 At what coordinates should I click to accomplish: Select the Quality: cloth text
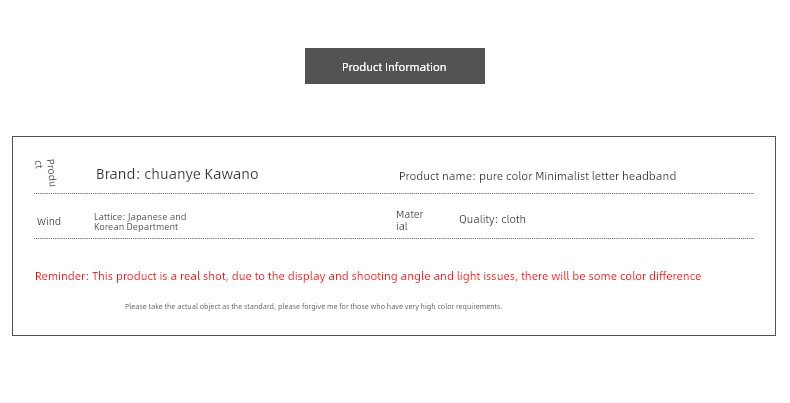pos(492,219)
